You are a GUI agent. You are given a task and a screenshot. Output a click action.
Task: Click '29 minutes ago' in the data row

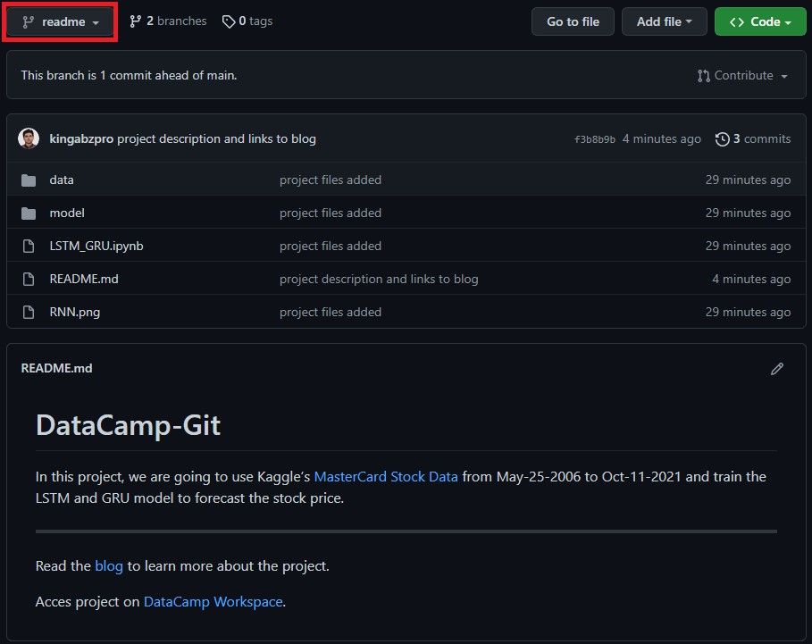pyautogui.click(x=748, y=180)
